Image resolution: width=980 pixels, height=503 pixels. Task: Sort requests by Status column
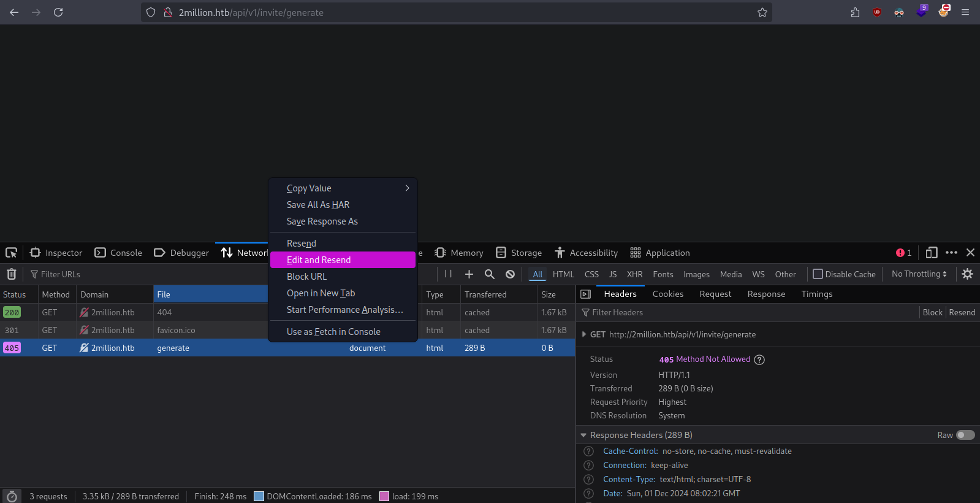pos(19,294)
